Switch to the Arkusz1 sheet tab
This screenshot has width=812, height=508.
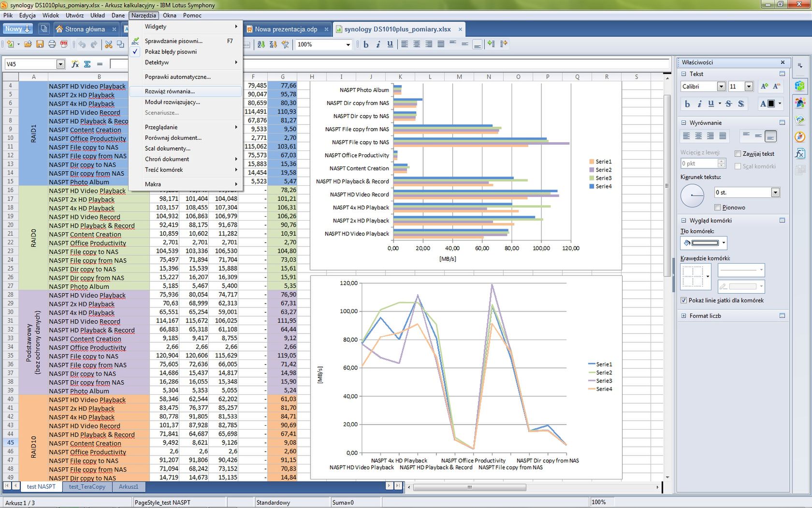coord(129,487)
